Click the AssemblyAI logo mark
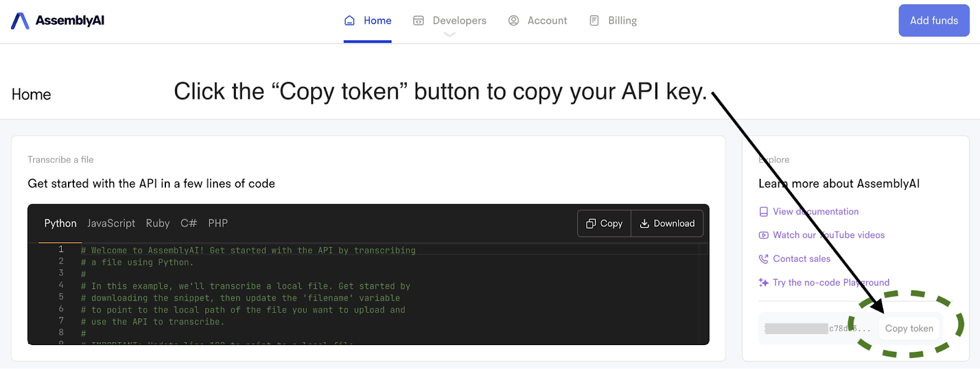980x369 pixels. click(20, 21)
